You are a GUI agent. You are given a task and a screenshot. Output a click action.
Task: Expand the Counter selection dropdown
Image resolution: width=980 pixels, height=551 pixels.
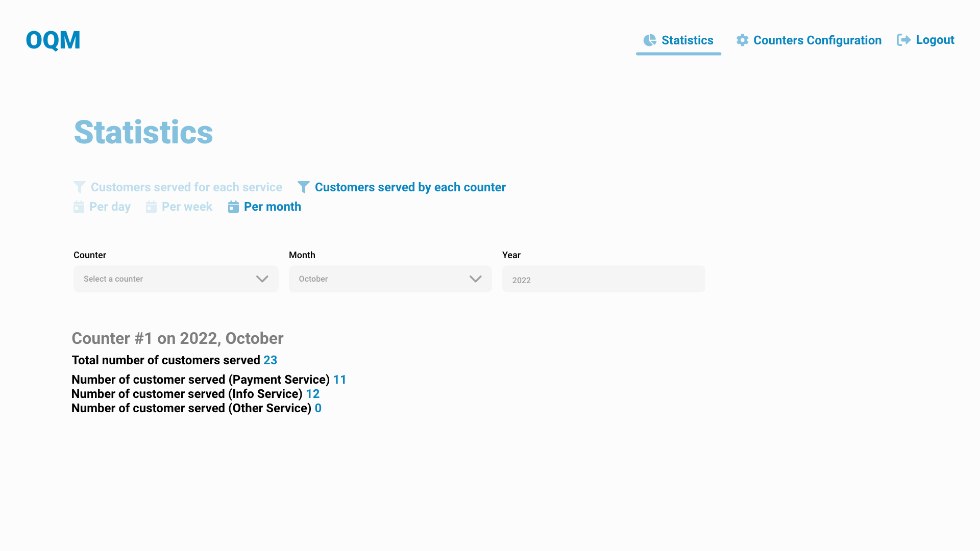tap(175, 279)
